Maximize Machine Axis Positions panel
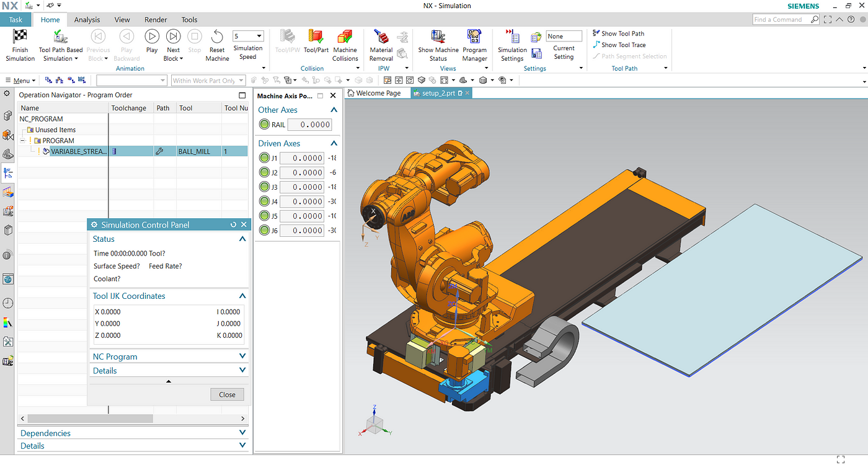The image size is (868, 465). click(x=320, y=95)
